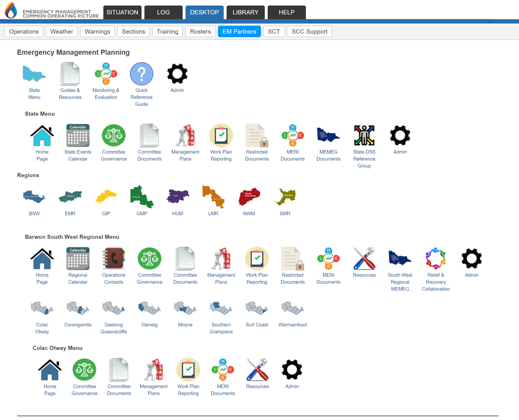Image resolution: width=519 pixels, height=420 pixels.
Task: Open State DSS Reference Group icon
Action: click(364, 136)
